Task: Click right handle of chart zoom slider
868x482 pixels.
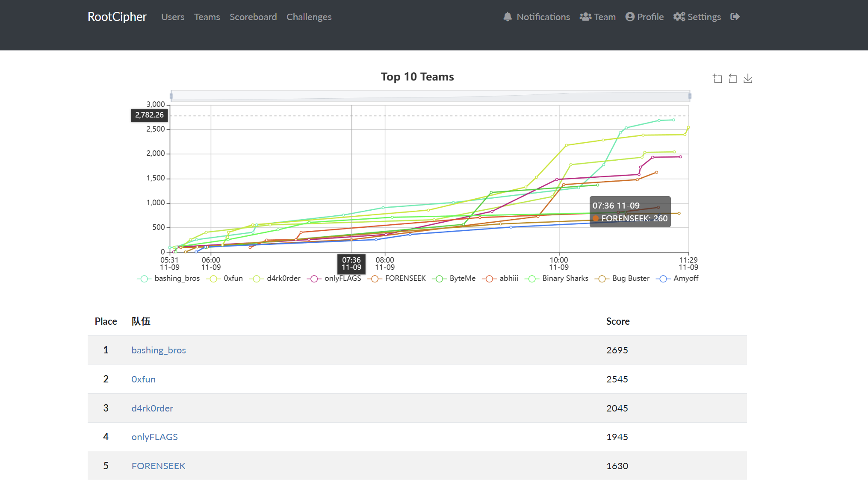Action: [x=690, y=96]
